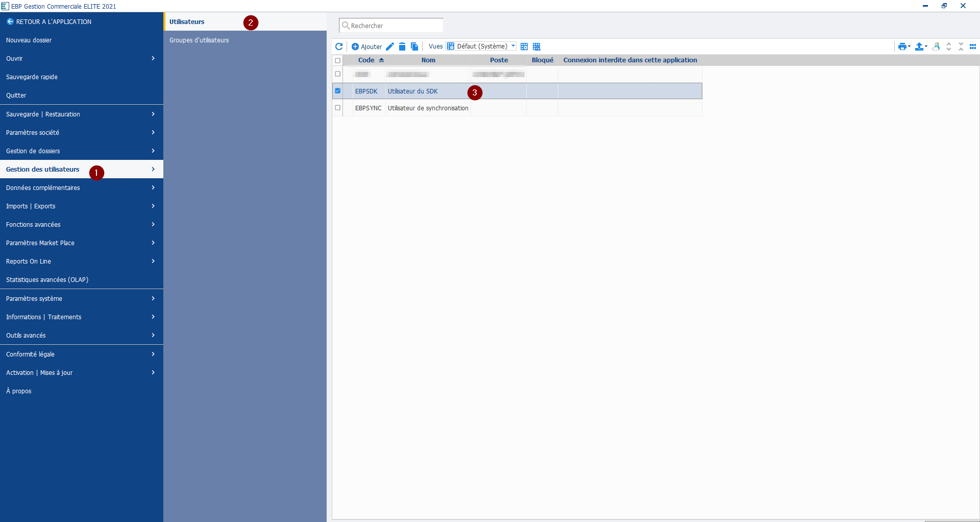This screenshot has height=522, width=980.
Task: Sort by Poste column header
Action: (x=499, y=60)
